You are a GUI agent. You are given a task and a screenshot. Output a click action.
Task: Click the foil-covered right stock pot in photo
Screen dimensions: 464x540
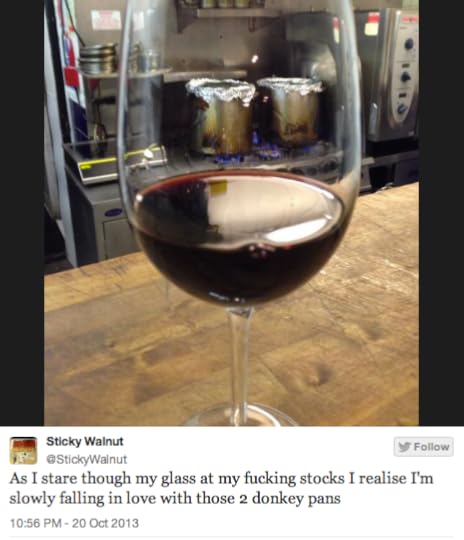click(291, 110)
